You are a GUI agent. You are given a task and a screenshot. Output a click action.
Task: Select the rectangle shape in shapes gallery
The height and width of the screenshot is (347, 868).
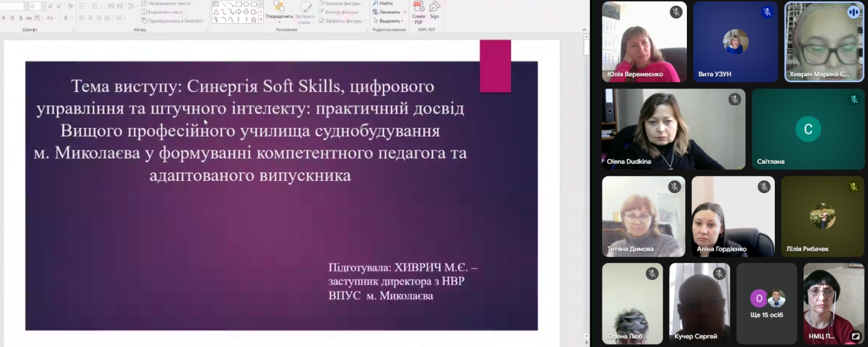(238, 4)
